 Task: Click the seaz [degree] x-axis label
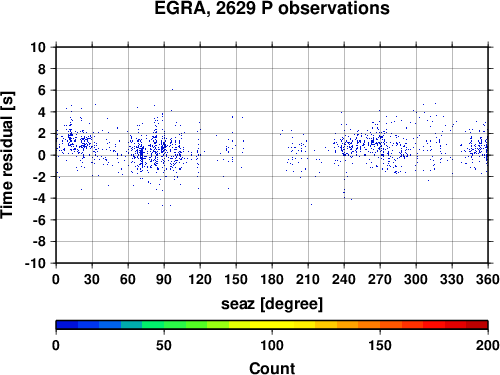tap(272, 304)
